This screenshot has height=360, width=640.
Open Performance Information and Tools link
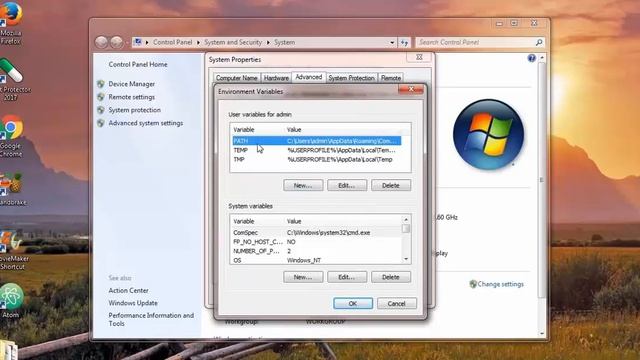(x=151, y=320)
